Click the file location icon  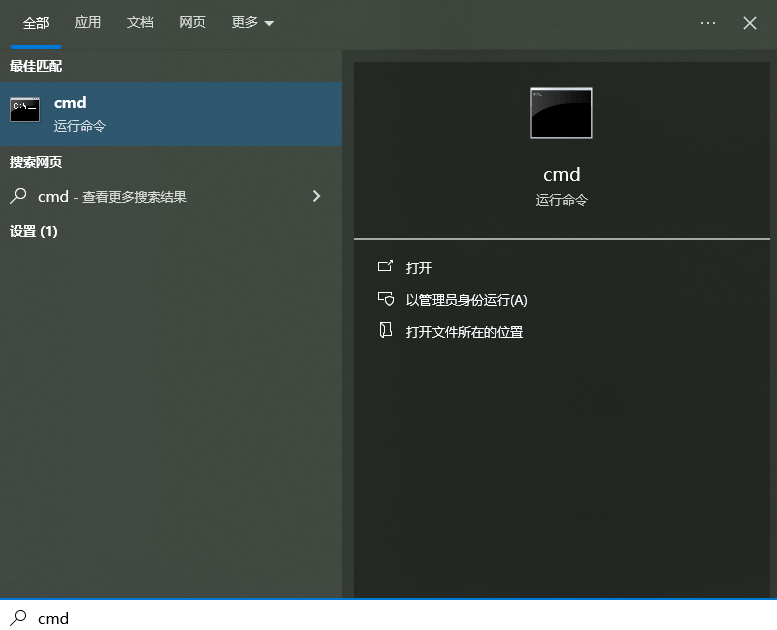coord(386,330)
